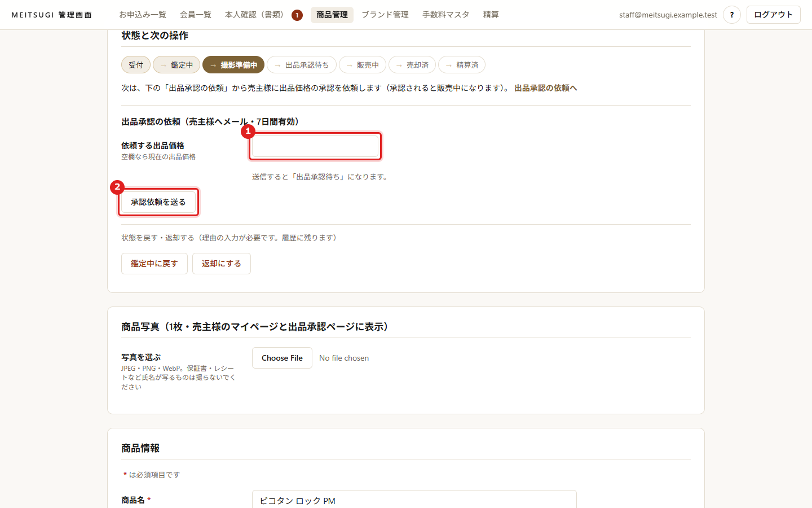Click the 商品写真 section heading
Screen dimensions: 812x508
point(256,327)
